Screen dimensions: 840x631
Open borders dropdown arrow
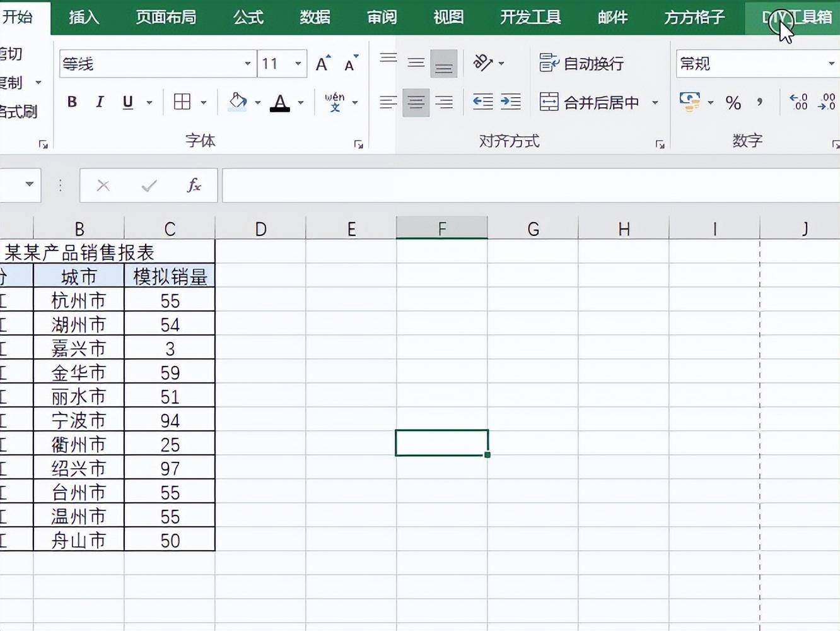[204, 102]
